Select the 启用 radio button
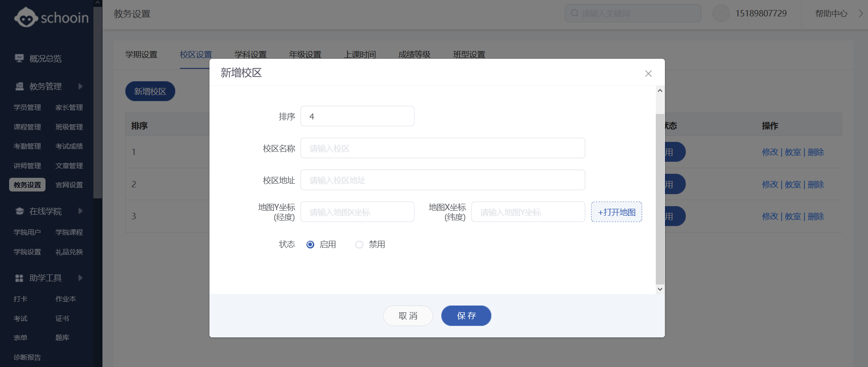The height and width of the screenshot is (367, 868). tap(310, 244)
